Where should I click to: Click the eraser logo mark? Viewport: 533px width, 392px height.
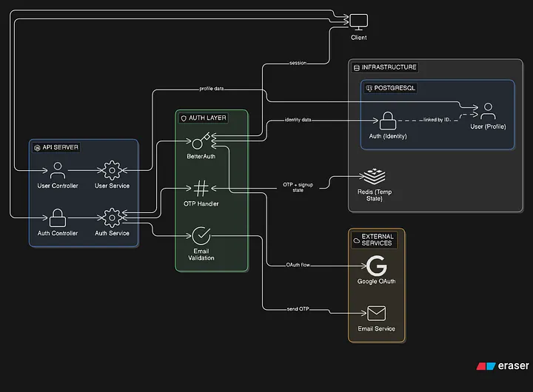(486, 366)
